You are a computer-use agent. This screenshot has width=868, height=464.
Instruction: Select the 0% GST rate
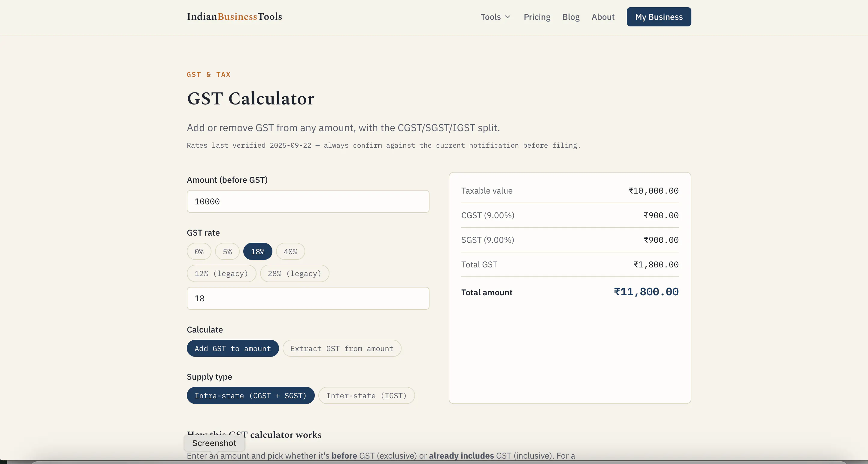pos(199,252)
